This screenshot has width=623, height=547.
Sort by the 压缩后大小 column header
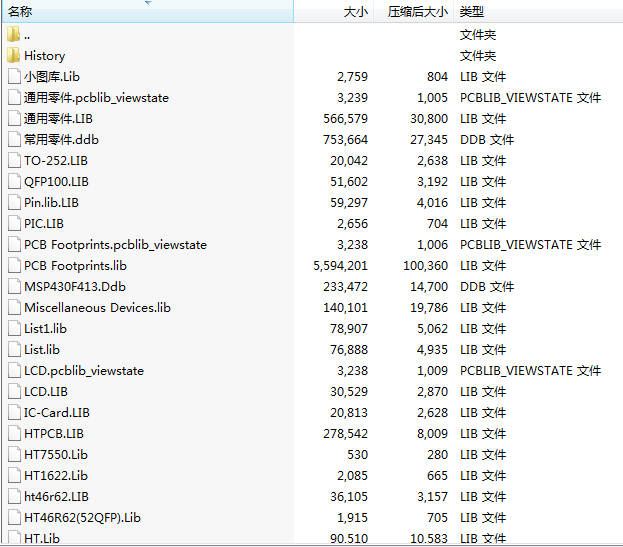tap(414, 12)
